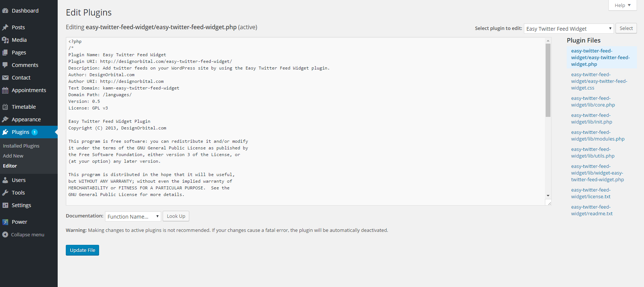Click Update File to save changes
This screenshot has height=287, width=644.
click(82, 250)
